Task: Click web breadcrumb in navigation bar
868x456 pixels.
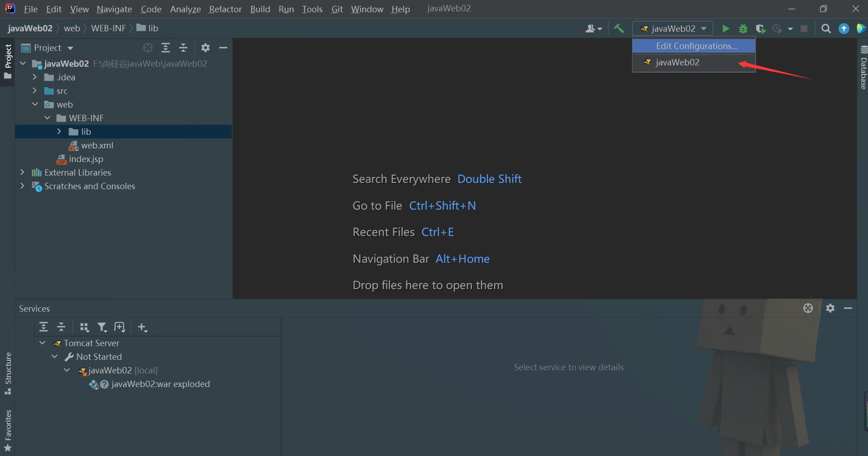Action: click(x=72, y=28)
